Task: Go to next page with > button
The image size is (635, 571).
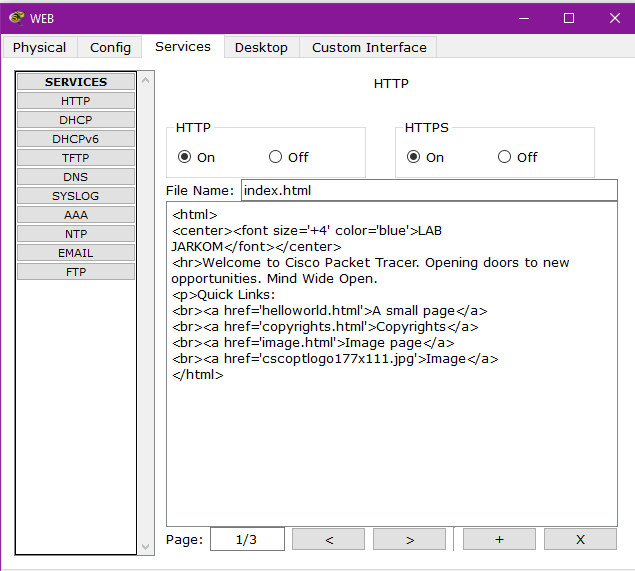Action: tap(409, 539)
